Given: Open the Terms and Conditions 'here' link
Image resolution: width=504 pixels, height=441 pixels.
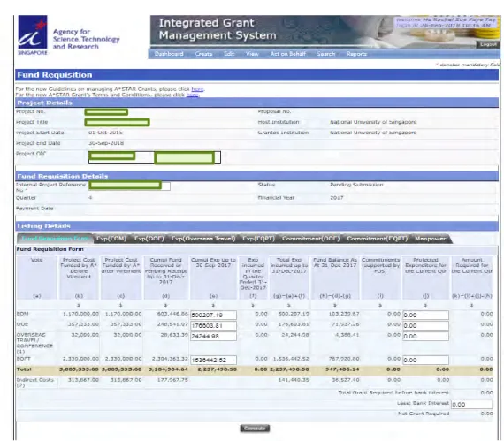Looking at the screenshot, I should point(193,95).
